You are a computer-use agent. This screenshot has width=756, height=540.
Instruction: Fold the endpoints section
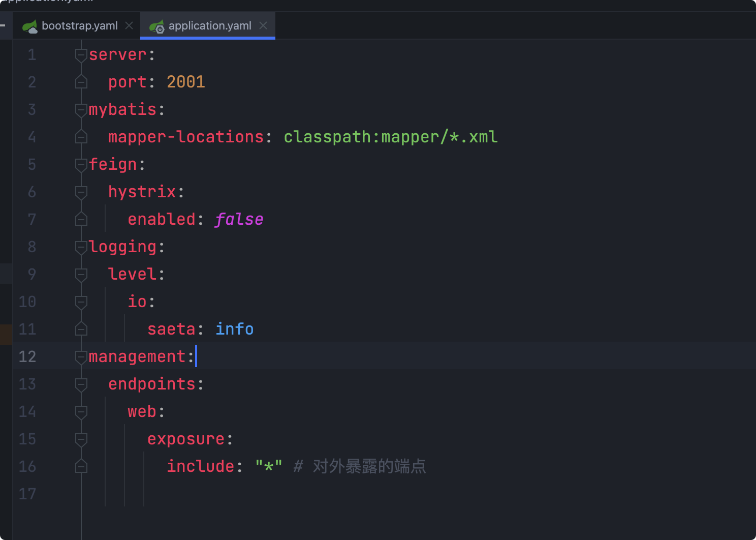pyautogui.click(x=81, y=384)
